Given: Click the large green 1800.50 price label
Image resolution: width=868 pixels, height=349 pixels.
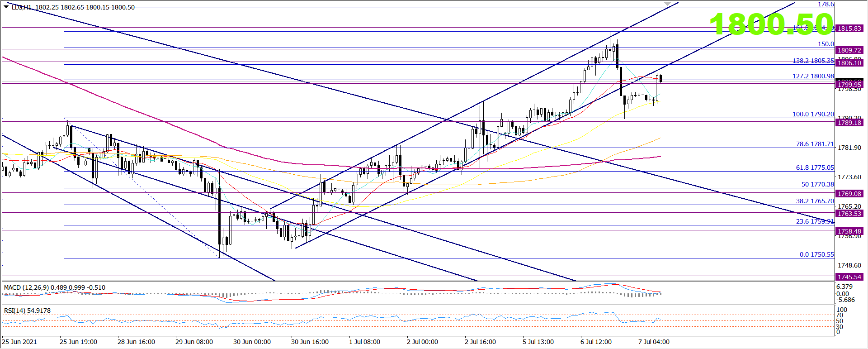Looking at the screenshot, I should pos(771,24).
